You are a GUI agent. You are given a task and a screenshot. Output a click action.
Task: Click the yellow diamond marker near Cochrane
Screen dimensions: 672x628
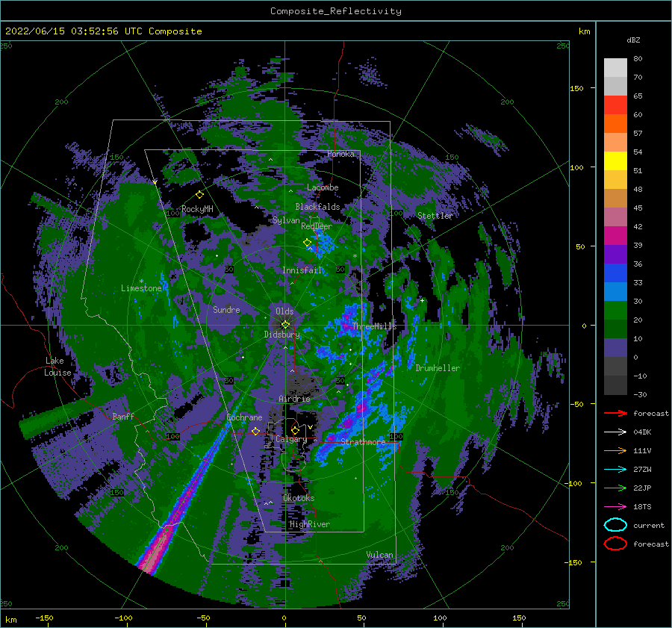tap(255, 431)
